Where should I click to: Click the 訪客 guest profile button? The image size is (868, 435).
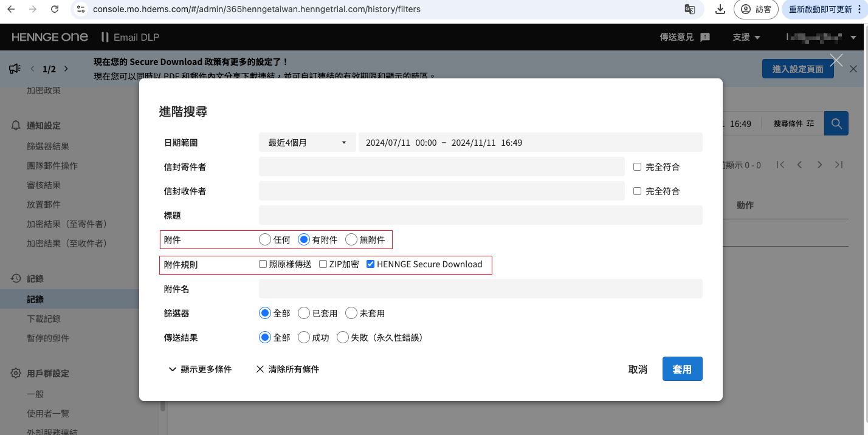(756, 9)
